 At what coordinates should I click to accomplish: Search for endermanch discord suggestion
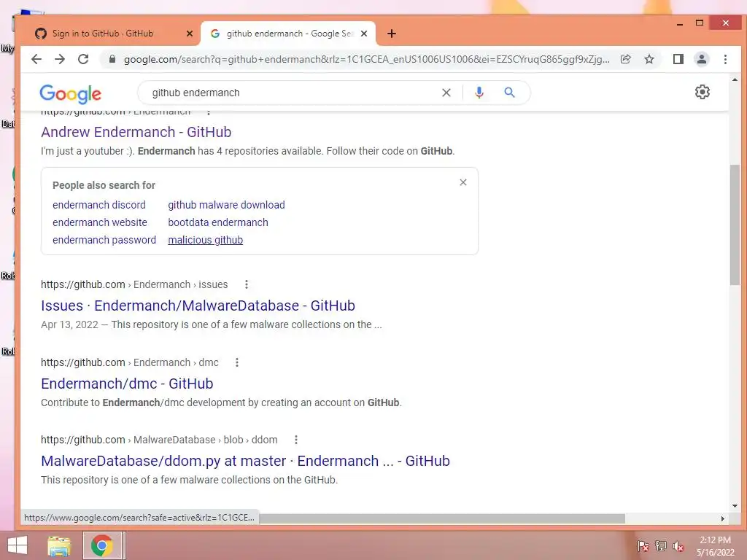click(x=99, y=205)
